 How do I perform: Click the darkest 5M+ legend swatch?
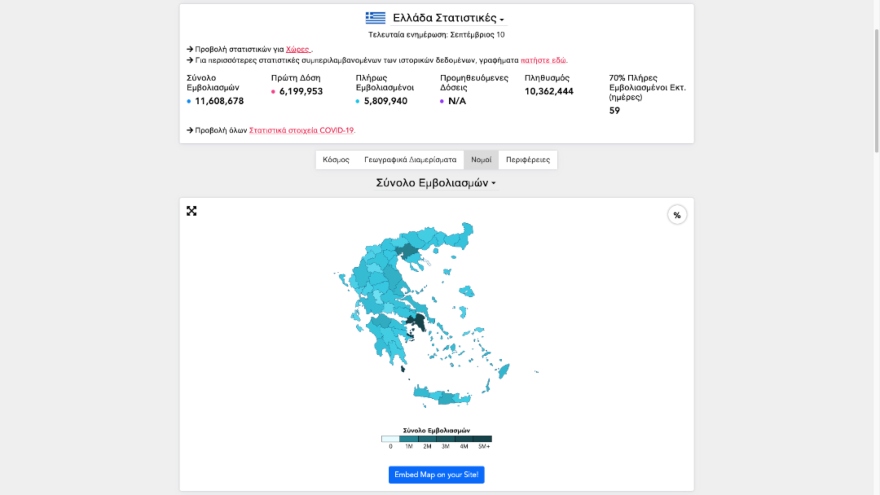[482, 439]
